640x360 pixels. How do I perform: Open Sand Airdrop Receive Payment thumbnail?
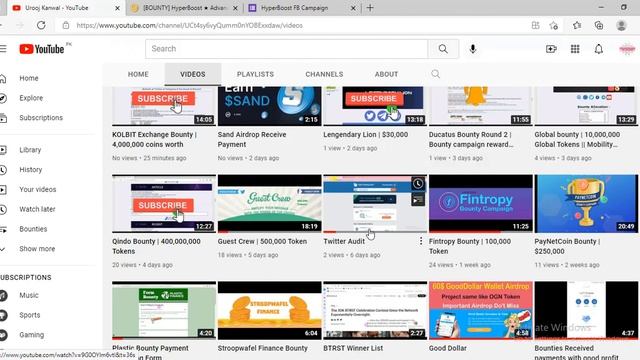(269, 106)
